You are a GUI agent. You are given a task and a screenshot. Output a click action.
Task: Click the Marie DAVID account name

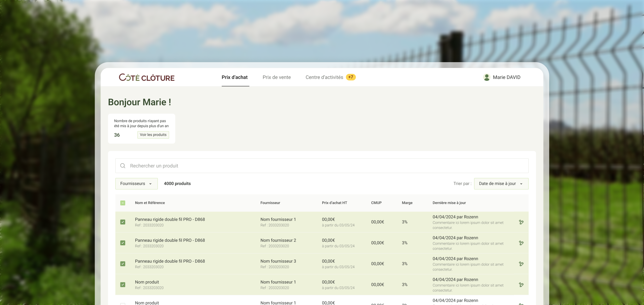pos(506,77)
